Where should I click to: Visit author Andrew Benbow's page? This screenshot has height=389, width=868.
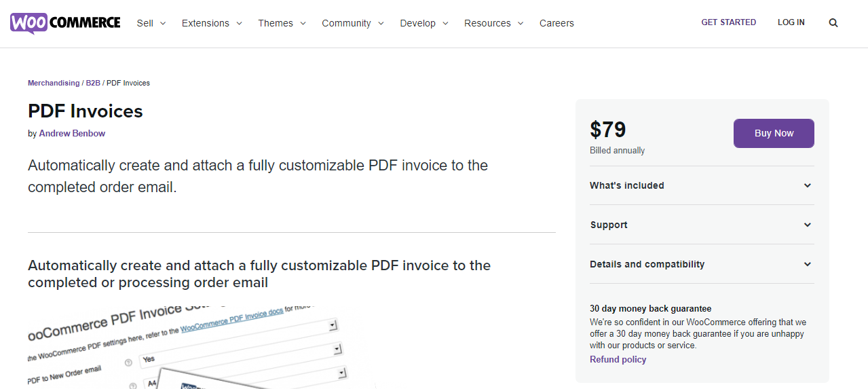click(x=72, y=134)
